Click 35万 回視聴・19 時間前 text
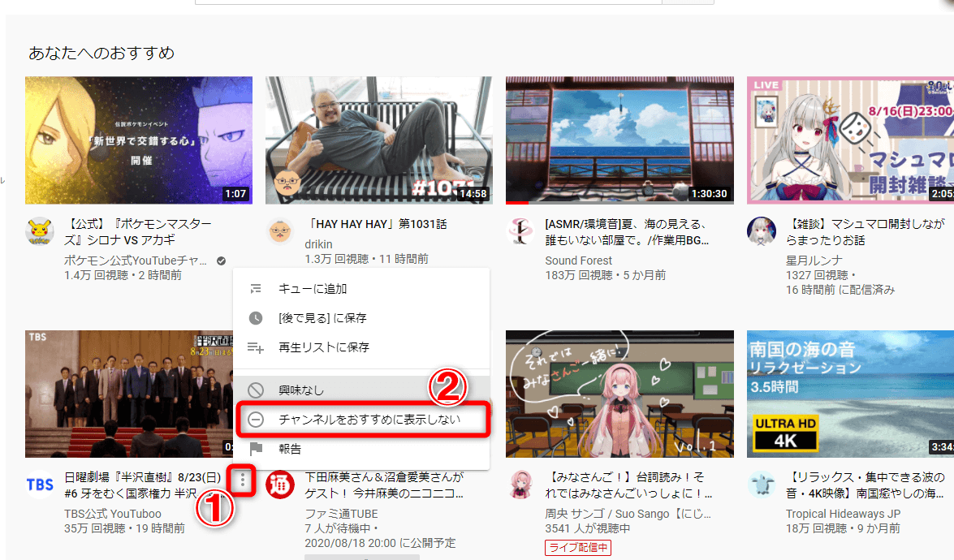 (x=125, y=528)
